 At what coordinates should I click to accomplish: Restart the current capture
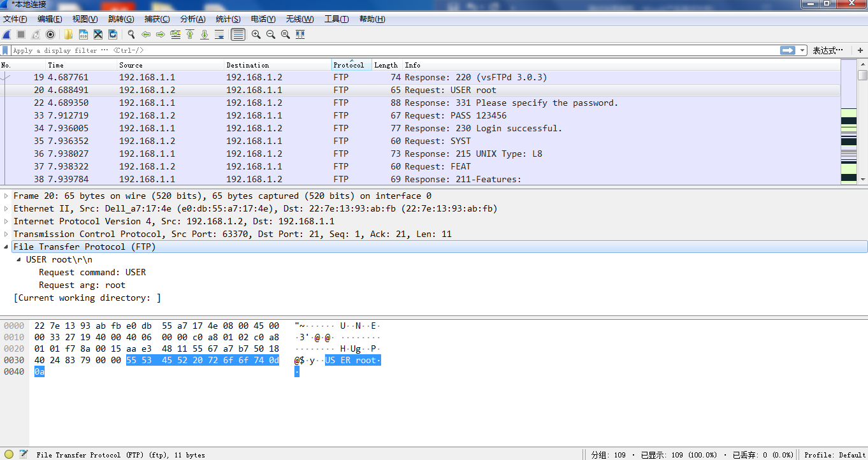[x=36, y=34]
